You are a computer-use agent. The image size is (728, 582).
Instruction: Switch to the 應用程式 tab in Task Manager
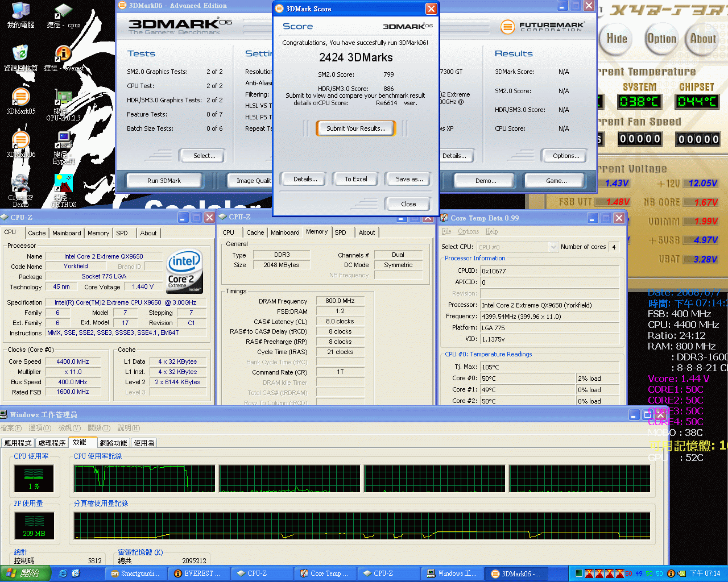(18, 443)
